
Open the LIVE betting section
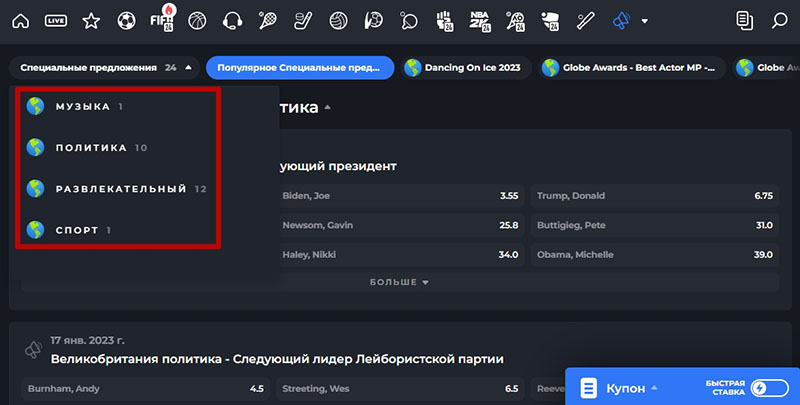56,21
